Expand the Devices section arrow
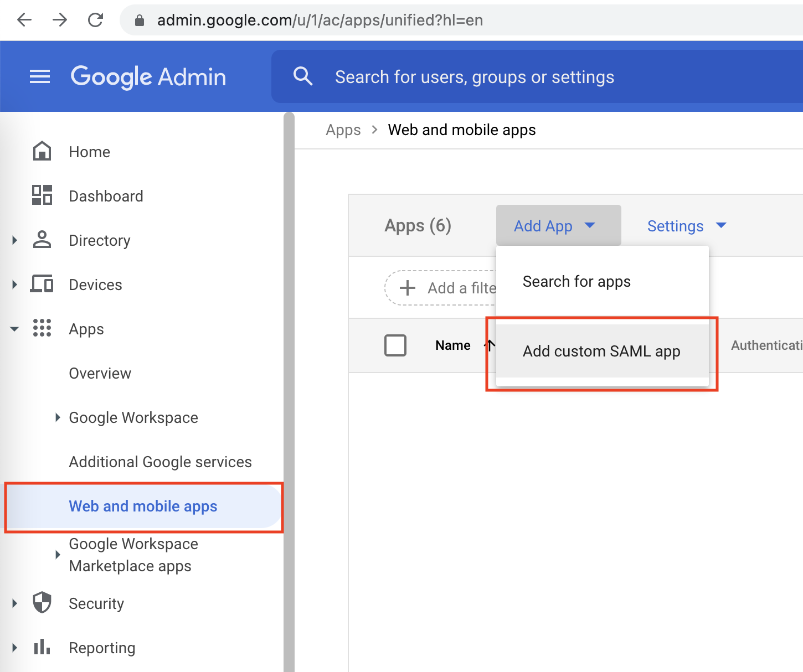The height and width of the screenshot is (672, 803). pos(15,284)
